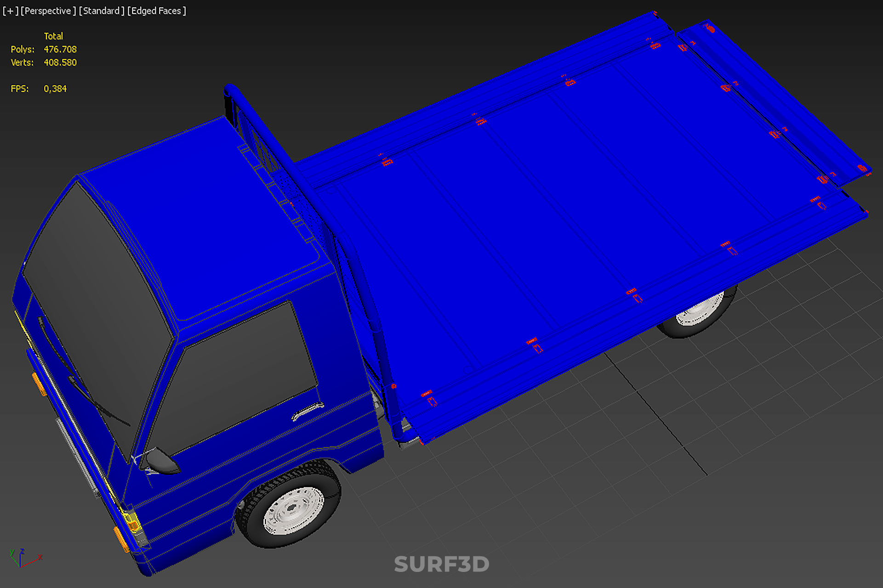Open the [+] viewport general menu

click(x=10, y=11)
